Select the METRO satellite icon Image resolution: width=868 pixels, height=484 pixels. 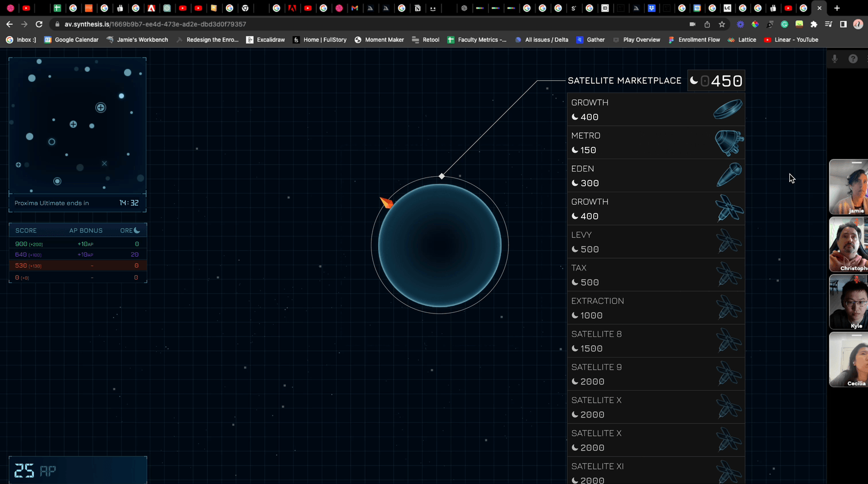click(729, 143)
